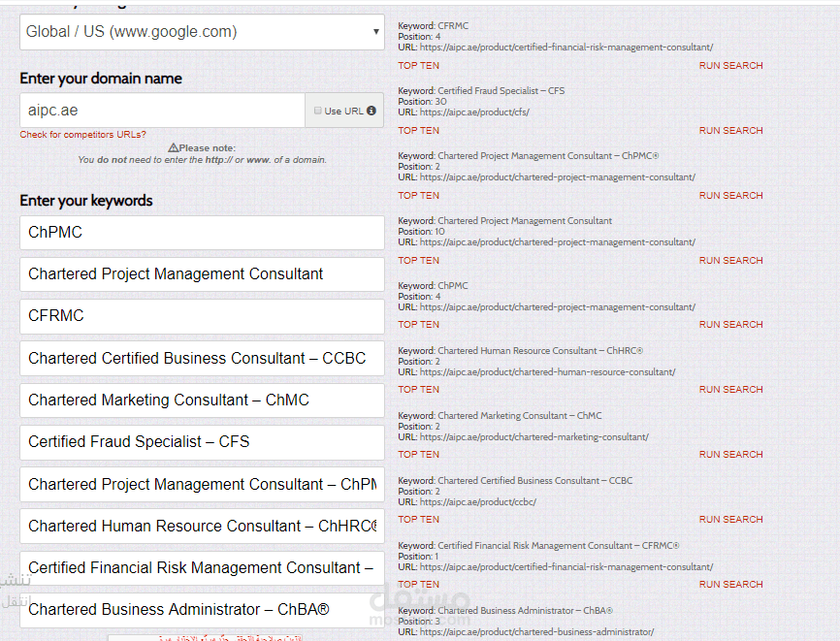840x641 pixels.
Task: Select the Certified Fraud Specialist – CFS field
Action: (x=202, y=442)
